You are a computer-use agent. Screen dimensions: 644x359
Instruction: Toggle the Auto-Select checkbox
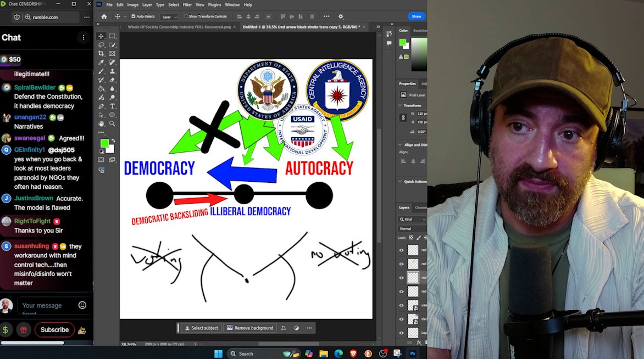point(134,16)
